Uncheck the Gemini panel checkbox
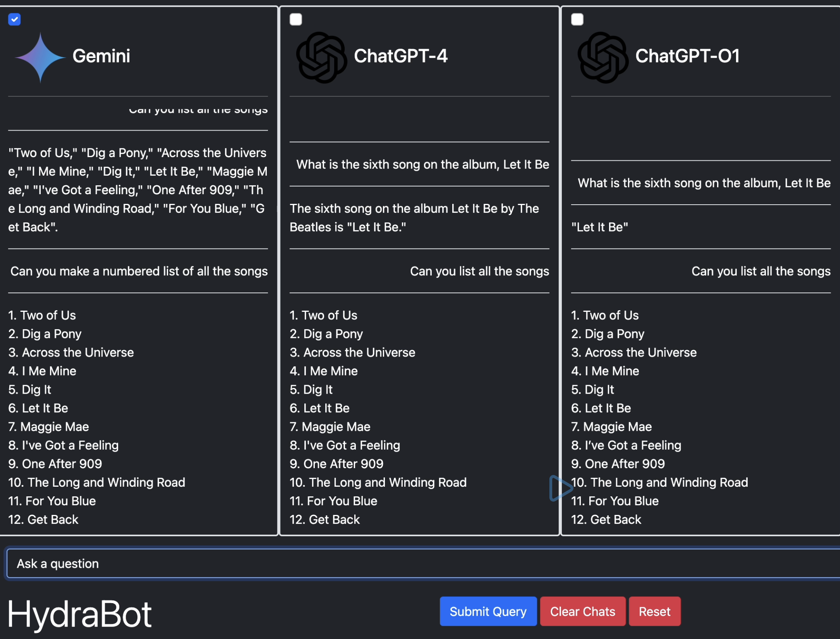This screenshot has height=639, width=840. click(x=15, y=19)
